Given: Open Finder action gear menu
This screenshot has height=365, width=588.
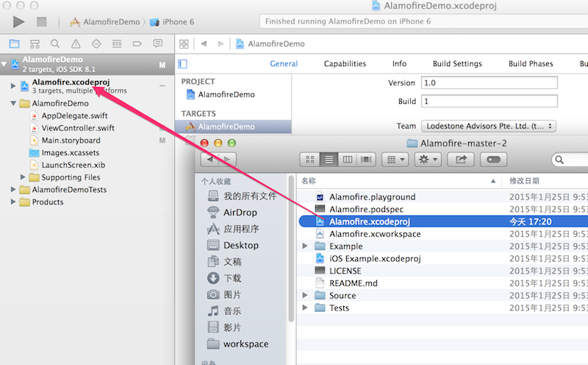Looking at the screenshot, I should [428, 160].
